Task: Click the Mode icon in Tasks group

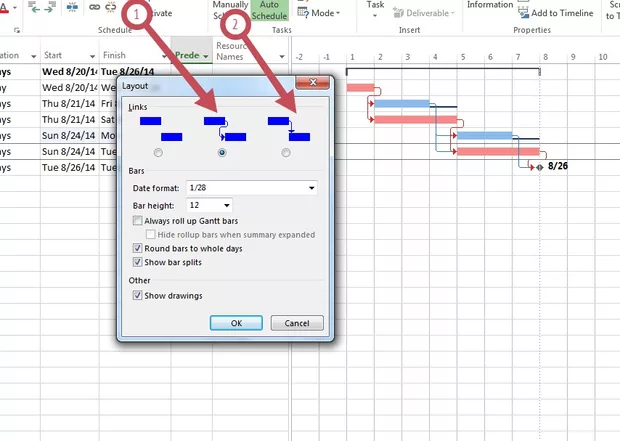Action: point(303,13)
